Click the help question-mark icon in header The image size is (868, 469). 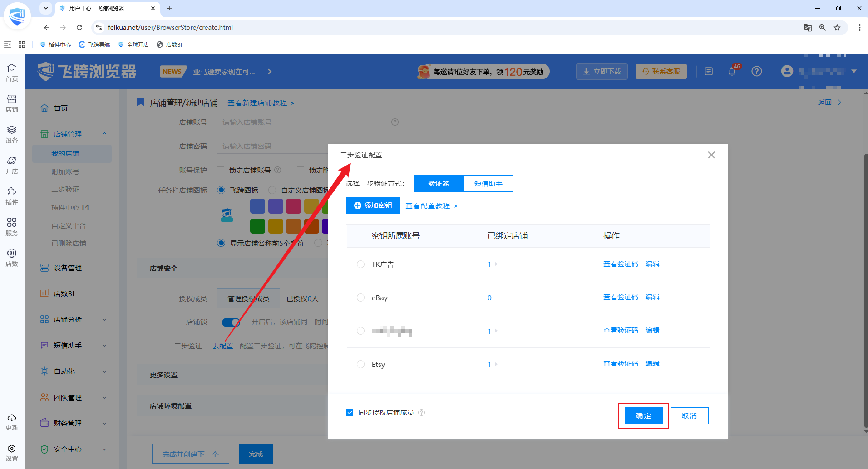click(756, 71)
